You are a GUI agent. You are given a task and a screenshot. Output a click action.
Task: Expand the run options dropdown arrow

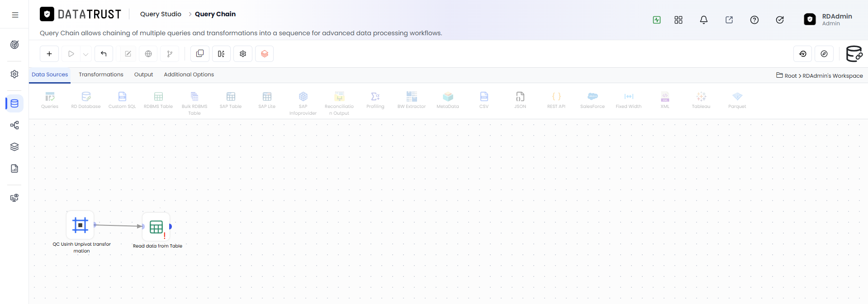pyautogui.click(x=85, y=54)
